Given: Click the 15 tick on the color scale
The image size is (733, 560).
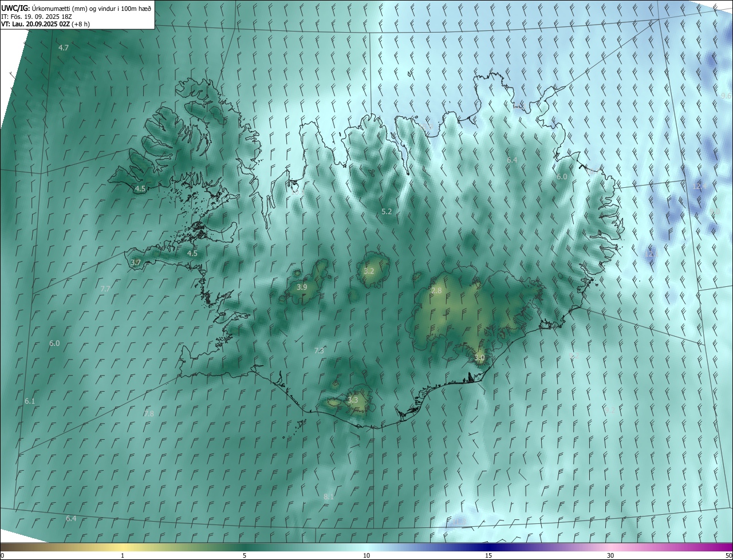Looking at the screenshot, I should [488, 555].
